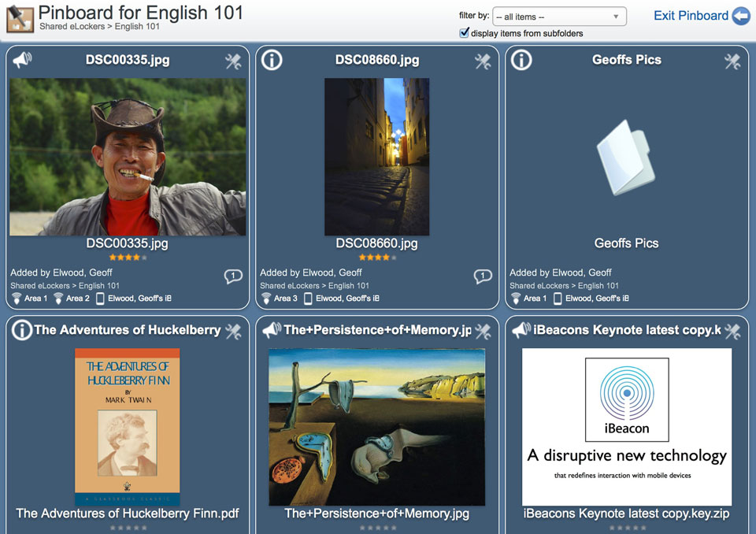
Task: Click 'Shared eLockers > English 101' on DSC00335.jpg card
Action: point(65,286)
